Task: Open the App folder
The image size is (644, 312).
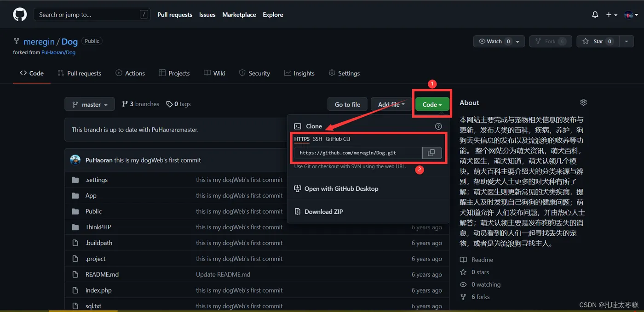Action: coord(91,196)
